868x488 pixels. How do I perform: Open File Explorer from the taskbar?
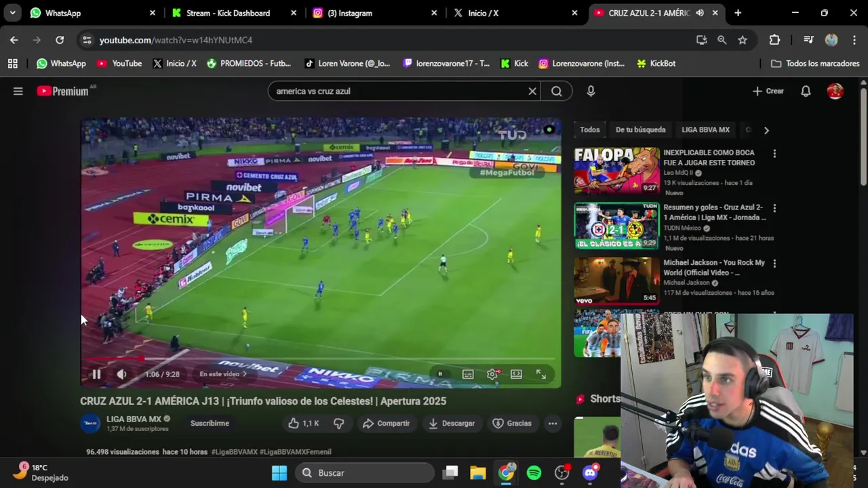tap(478, 472)
